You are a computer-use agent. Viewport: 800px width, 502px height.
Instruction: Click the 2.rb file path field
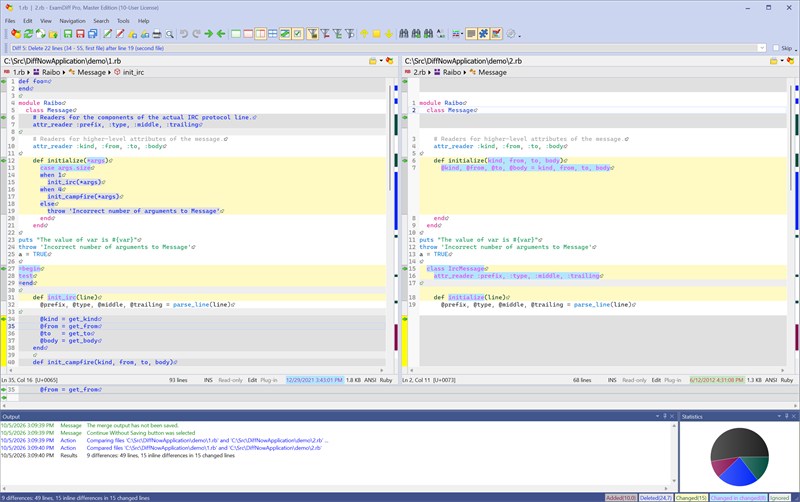pyautogui.click(x=586, y=61)
